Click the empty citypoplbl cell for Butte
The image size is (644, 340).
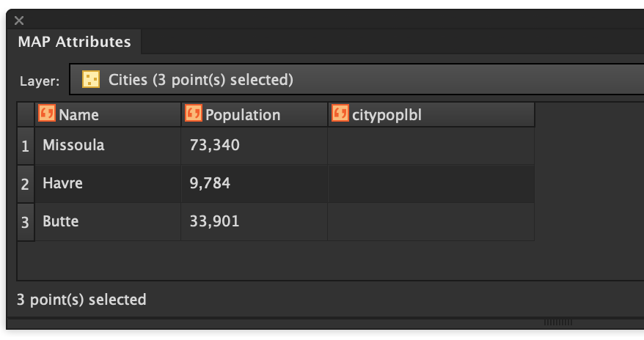[x=431, y=222]
